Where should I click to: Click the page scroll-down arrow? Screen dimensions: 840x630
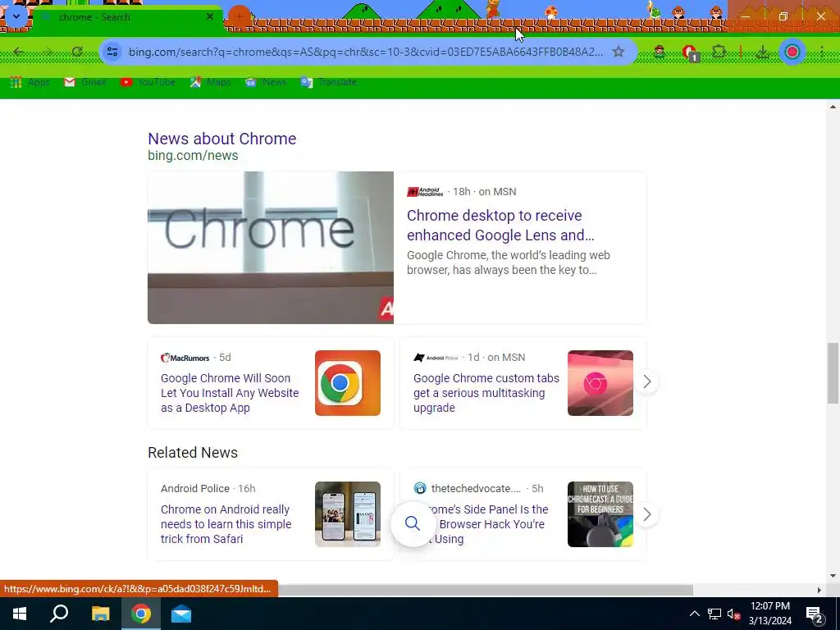coord(833,577)
